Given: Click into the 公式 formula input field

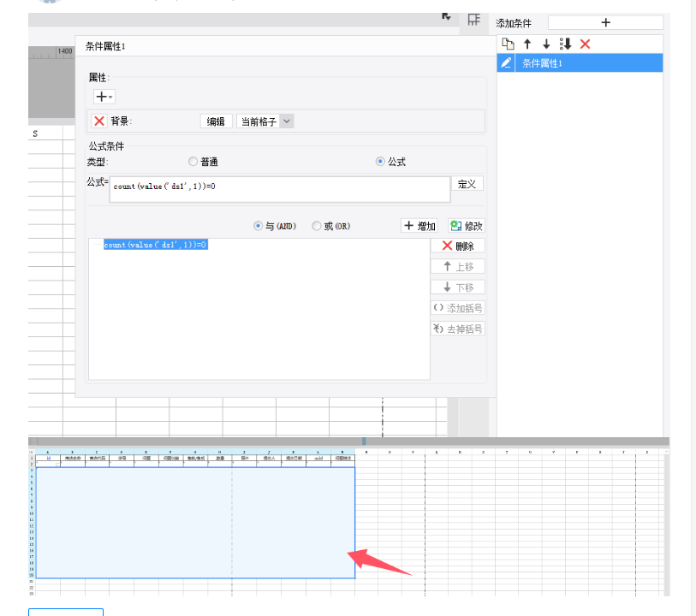Looking at the screenshot, I should point(280,189).
